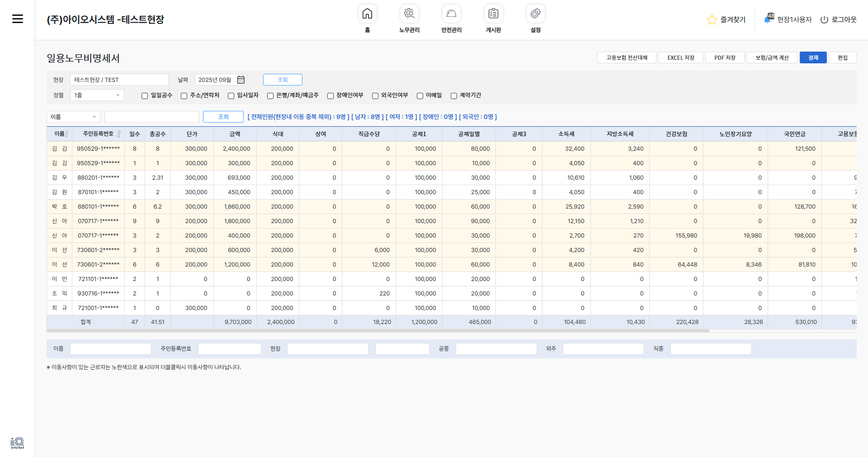Enable the 일일공수 checkbox
This screenshot has height=457, width=868.
click(x=145, y=96)
